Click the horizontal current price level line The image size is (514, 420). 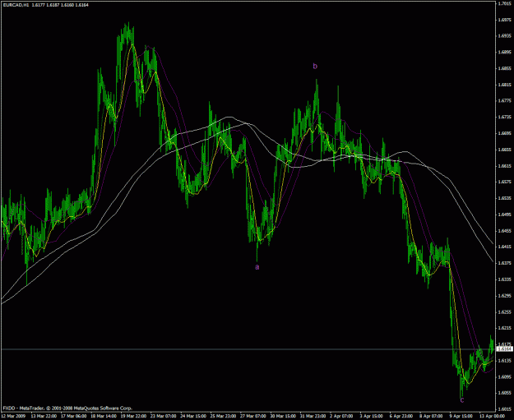pyautogui.click(x=248, y=349)
